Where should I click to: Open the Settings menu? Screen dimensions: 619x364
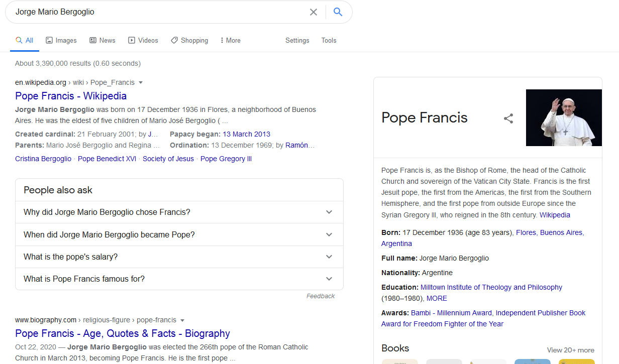point(297,40)
